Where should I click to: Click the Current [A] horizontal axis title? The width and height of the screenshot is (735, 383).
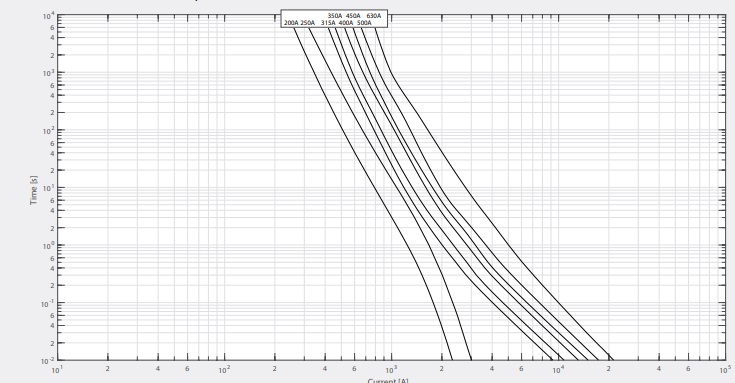point(388,380)
